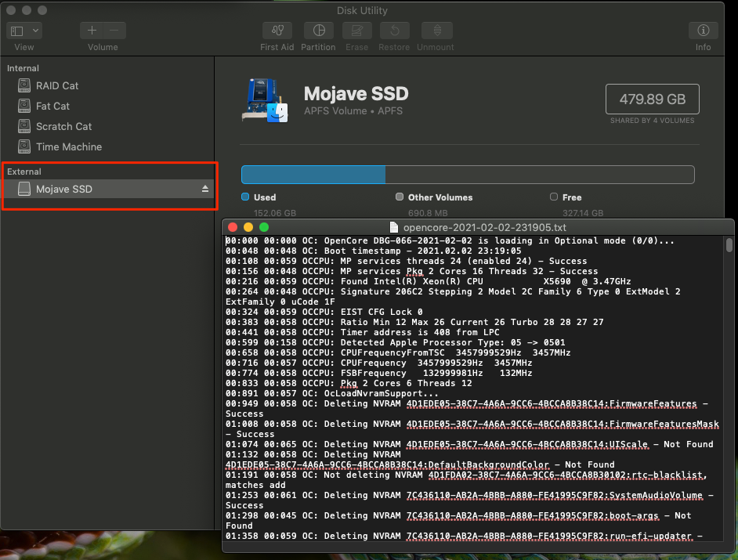
Task: Select RAID Cat drive in sidebar
Action: [x=107, y=85]
